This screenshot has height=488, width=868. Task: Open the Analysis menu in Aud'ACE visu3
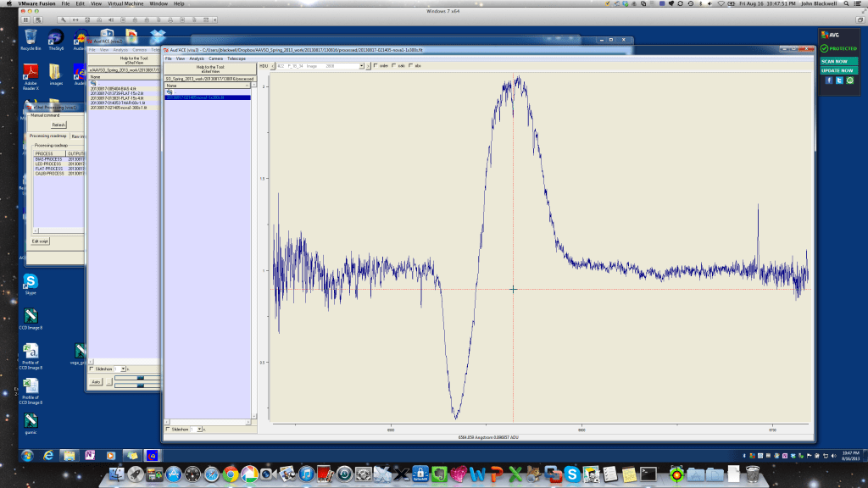click(196, 58)
